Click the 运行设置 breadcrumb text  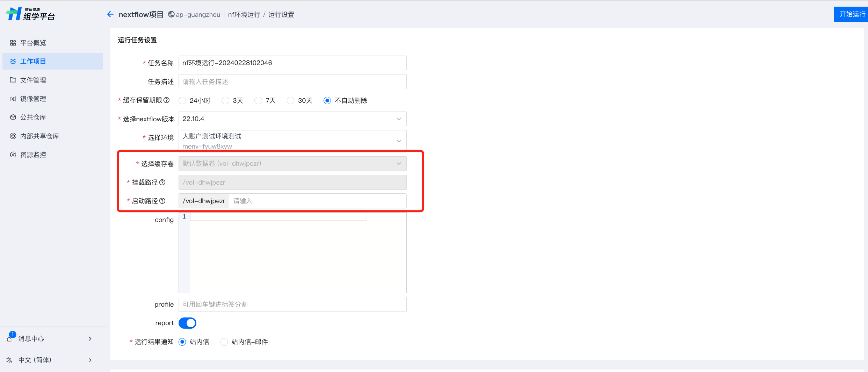coord(281,14)
